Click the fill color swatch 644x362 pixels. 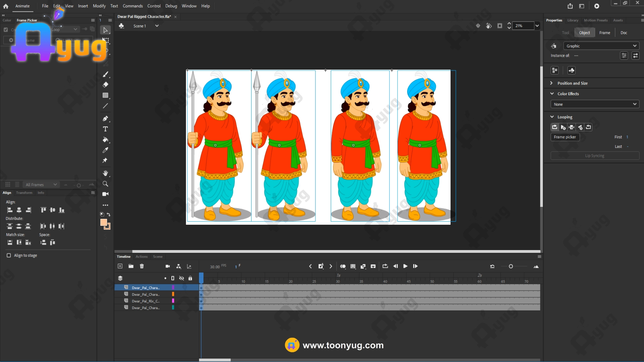(x=104, y=222)
